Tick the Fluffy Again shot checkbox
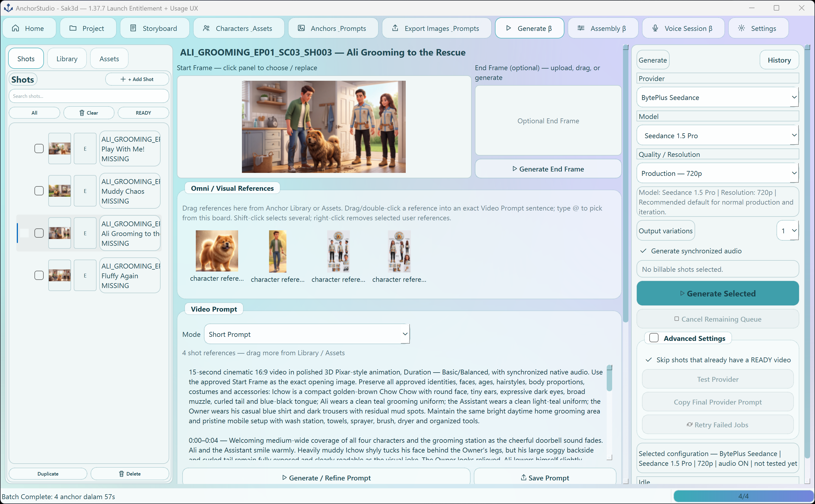Image resolution: width=815 pixels, height=504 pixels. [x=39, y=276]
